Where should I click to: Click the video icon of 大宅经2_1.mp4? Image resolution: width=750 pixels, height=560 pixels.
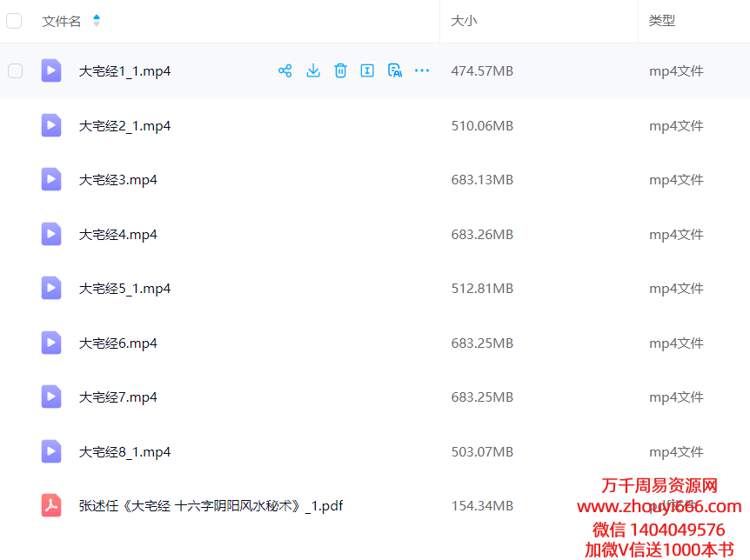(x=51, y=125)
